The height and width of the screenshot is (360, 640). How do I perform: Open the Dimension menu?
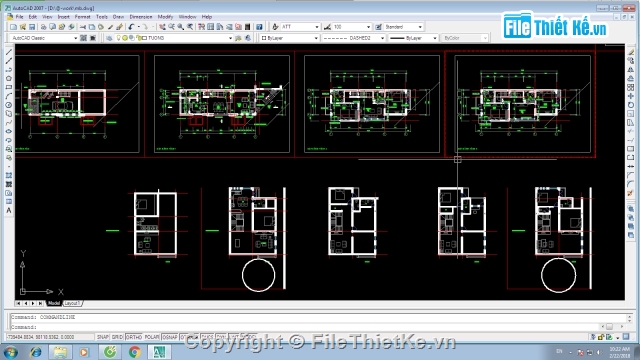[141, 17]
